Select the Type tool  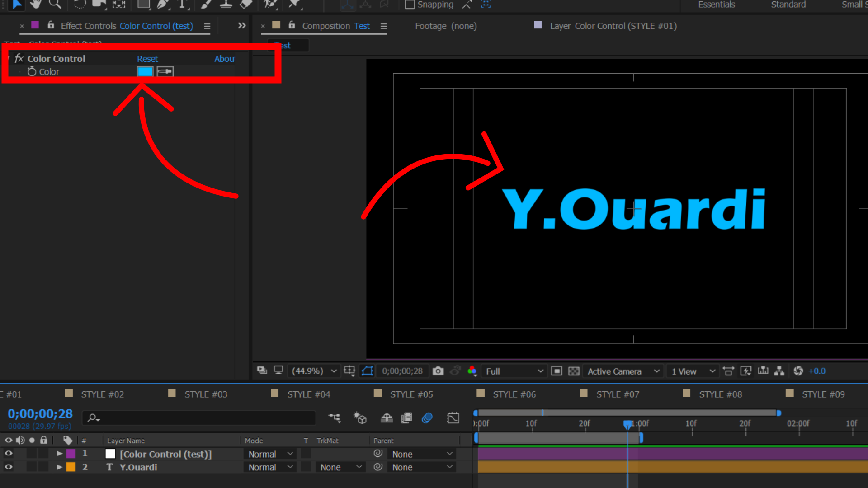182,5
